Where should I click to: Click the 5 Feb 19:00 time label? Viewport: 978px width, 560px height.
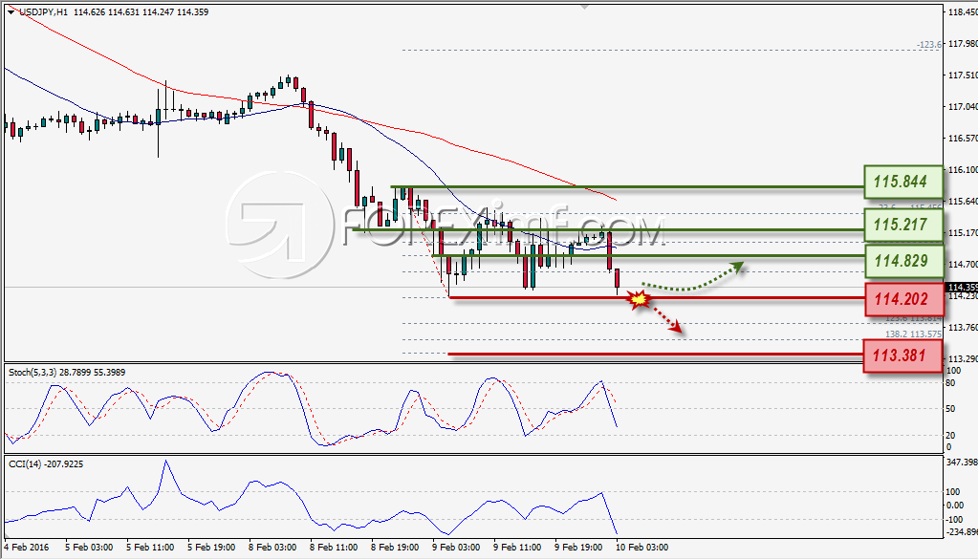click(211, 547)
